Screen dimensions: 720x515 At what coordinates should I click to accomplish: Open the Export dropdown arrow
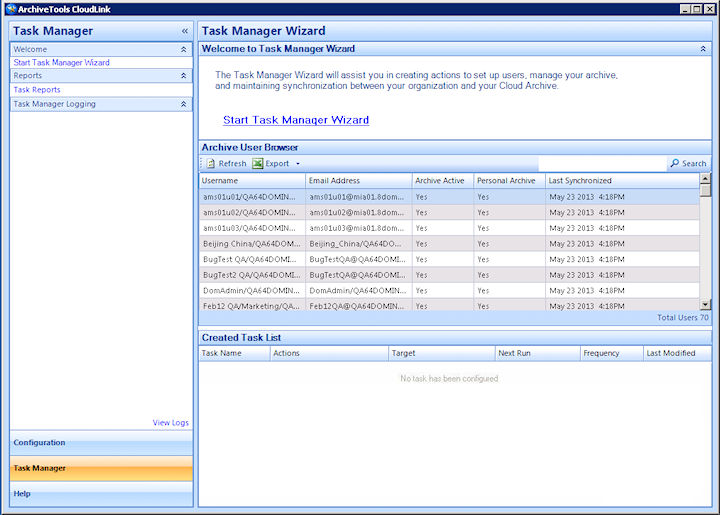298,163
